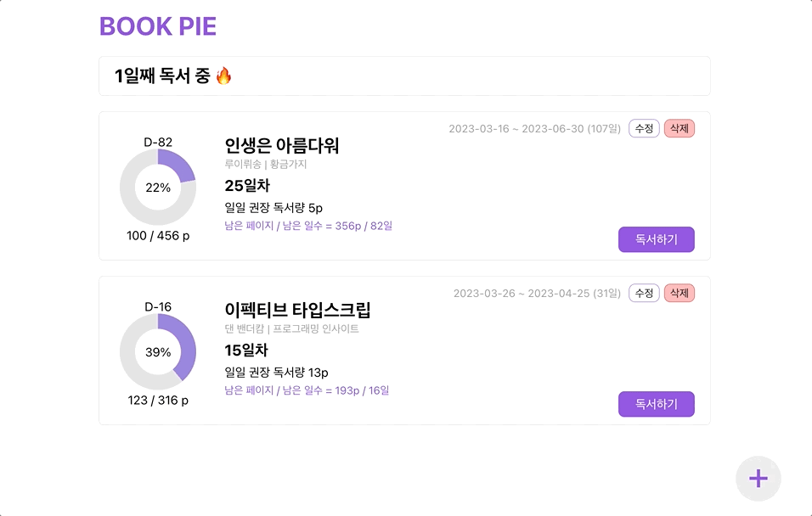Open the 인생은 아름다워 book title

tap(281, 145)
